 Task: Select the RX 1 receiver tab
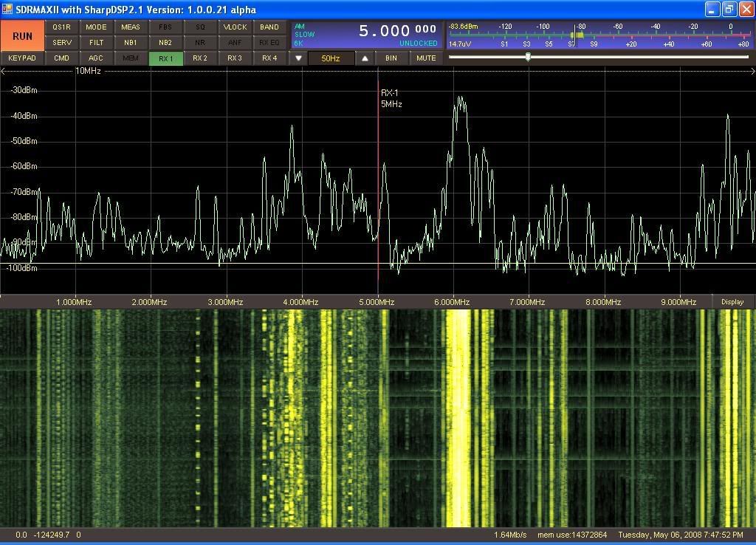point(165,58)
